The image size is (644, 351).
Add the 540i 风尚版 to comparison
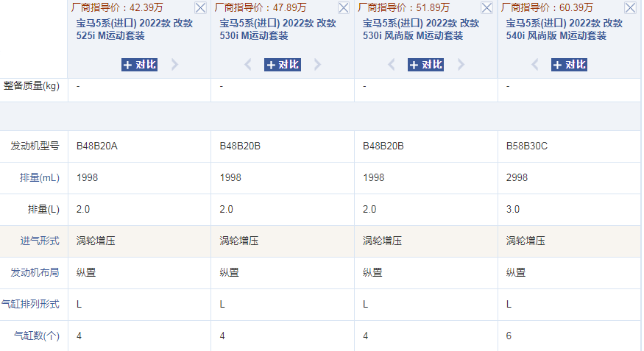click(x=569, y=65)
